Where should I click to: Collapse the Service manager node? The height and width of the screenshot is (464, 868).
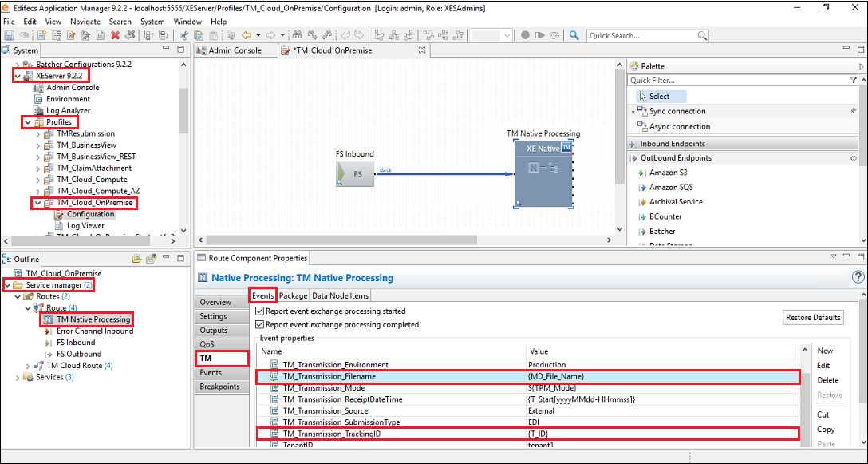(x=6, y=285)
